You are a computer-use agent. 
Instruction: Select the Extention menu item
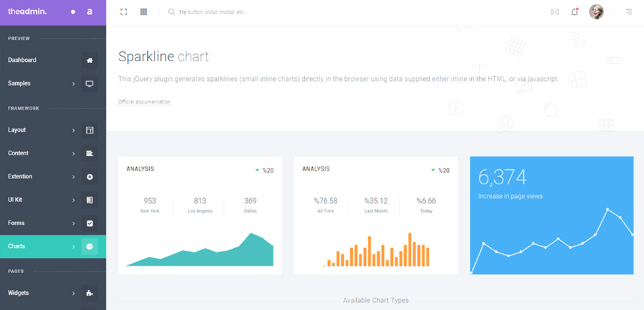pyautogui.click(x=53, y=176)
